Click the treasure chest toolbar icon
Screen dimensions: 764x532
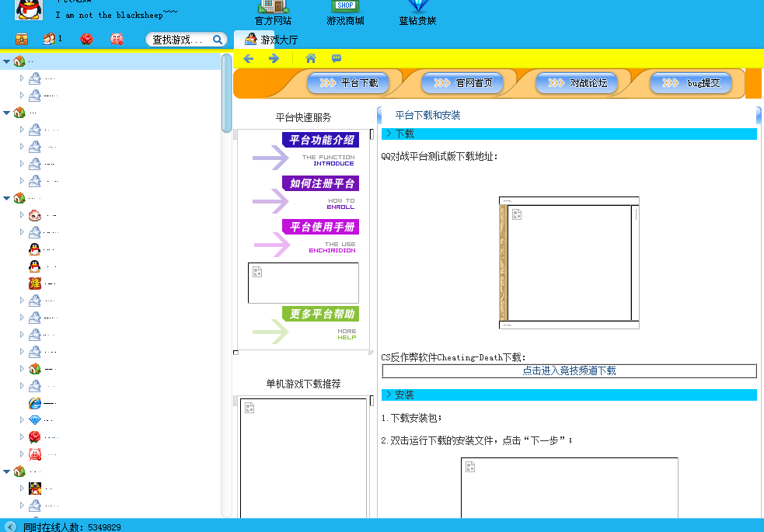tap(22, 39)
